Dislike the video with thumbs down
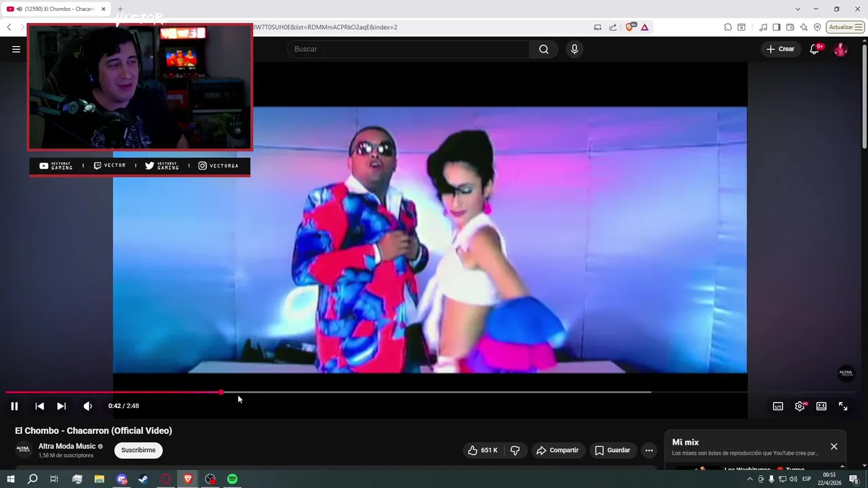This screenshot has height=488, width=868. click(x=515, y=450)
